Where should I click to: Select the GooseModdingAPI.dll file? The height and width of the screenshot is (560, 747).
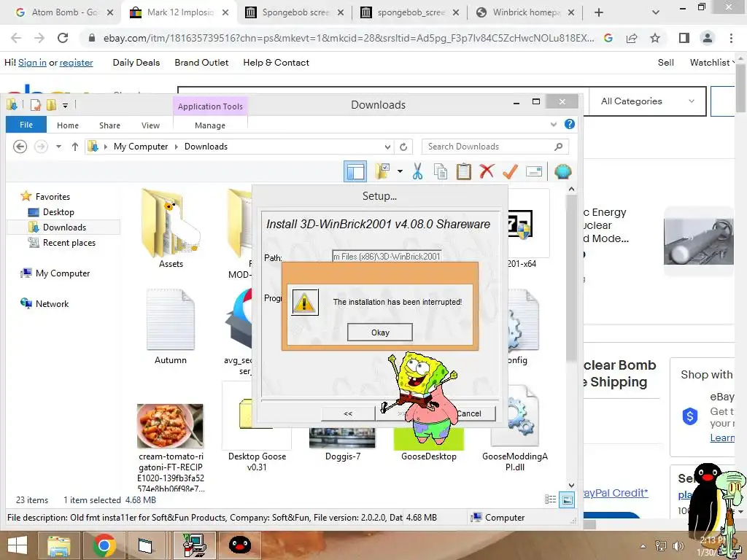click(515, 429)
